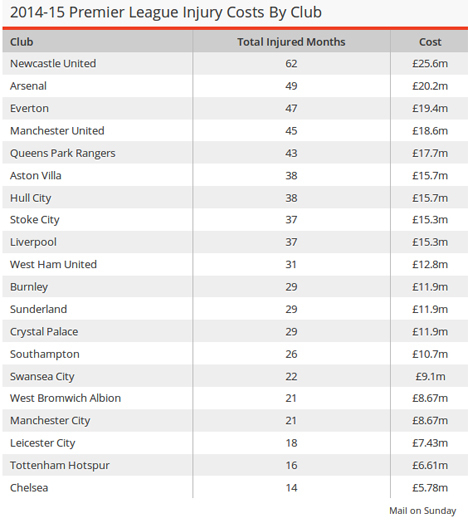468x528 pixels.
Task: Click the Total Injured Months header
Action: [291, 42]
